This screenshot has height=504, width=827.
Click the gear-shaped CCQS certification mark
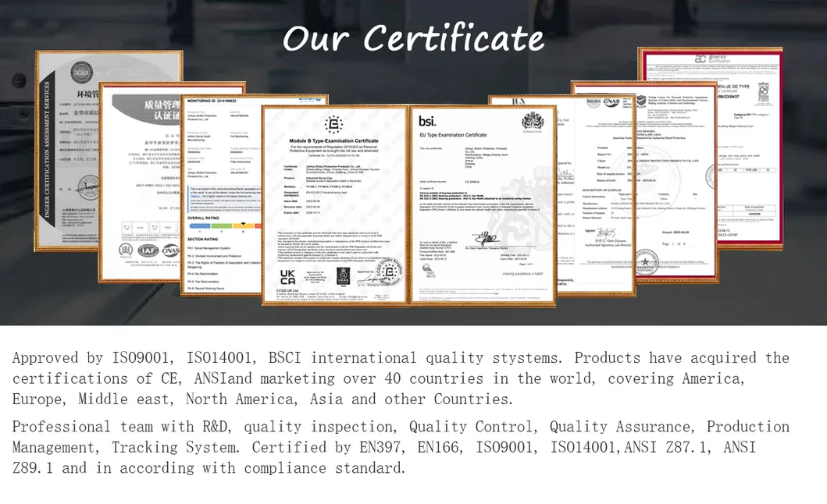(x=333, y=126)
